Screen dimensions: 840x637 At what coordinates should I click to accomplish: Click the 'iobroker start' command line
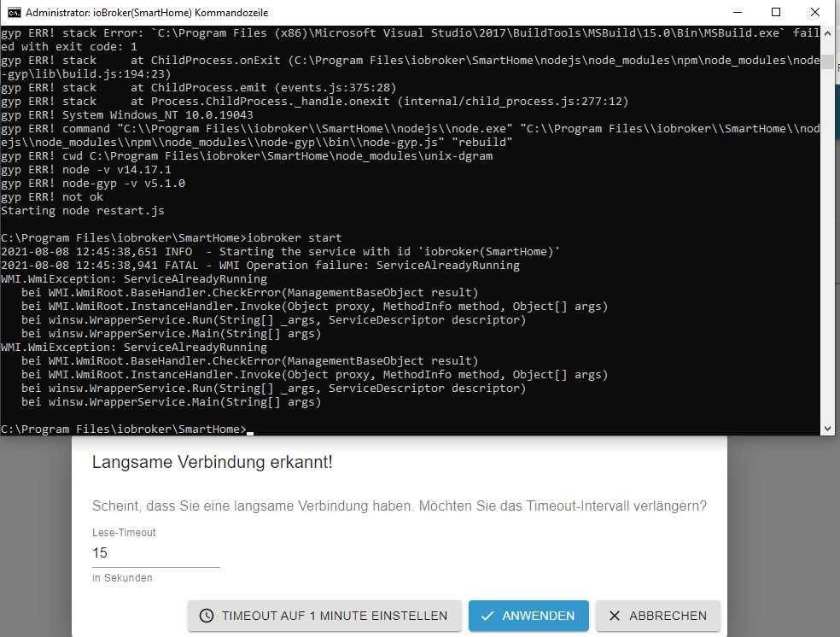tap(172, 238)
